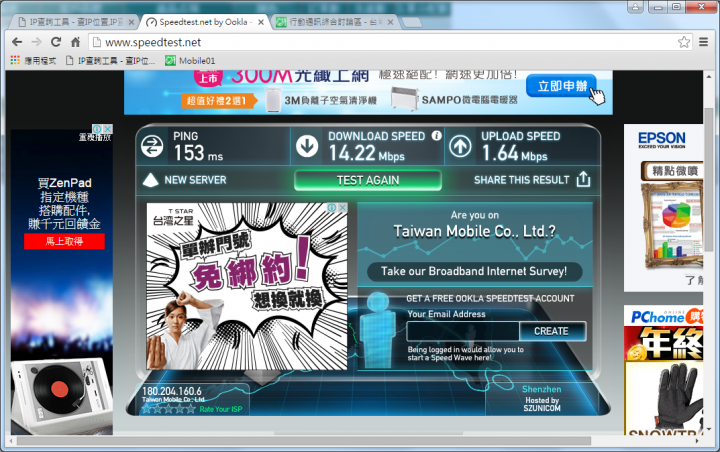Open the Mobile01 bookmark
This screenshot has height=452, width=720.
click(x=190, y=61)
